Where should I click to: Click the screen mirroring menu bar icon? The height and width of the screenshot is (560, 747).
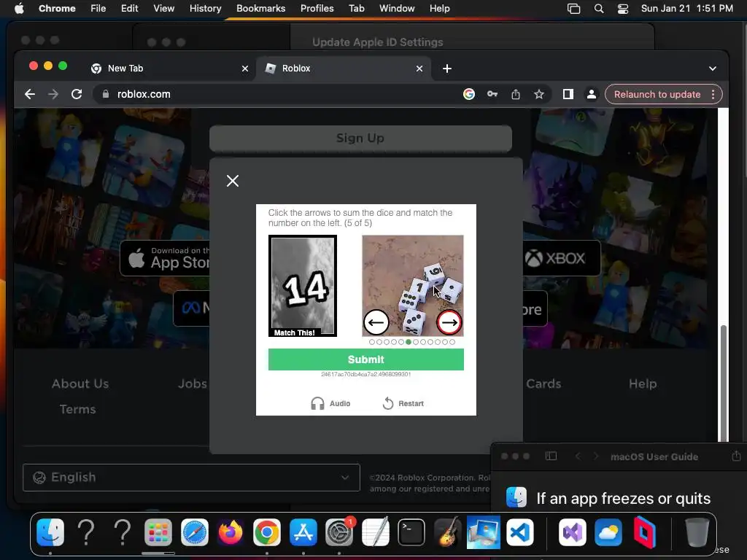(x=573, y=9)
